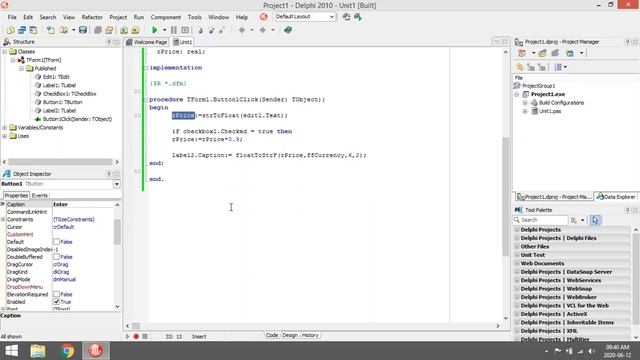Open the Object Inspector component selector dropdown
The height and width of the screenshot is (360, 640).
117,184
